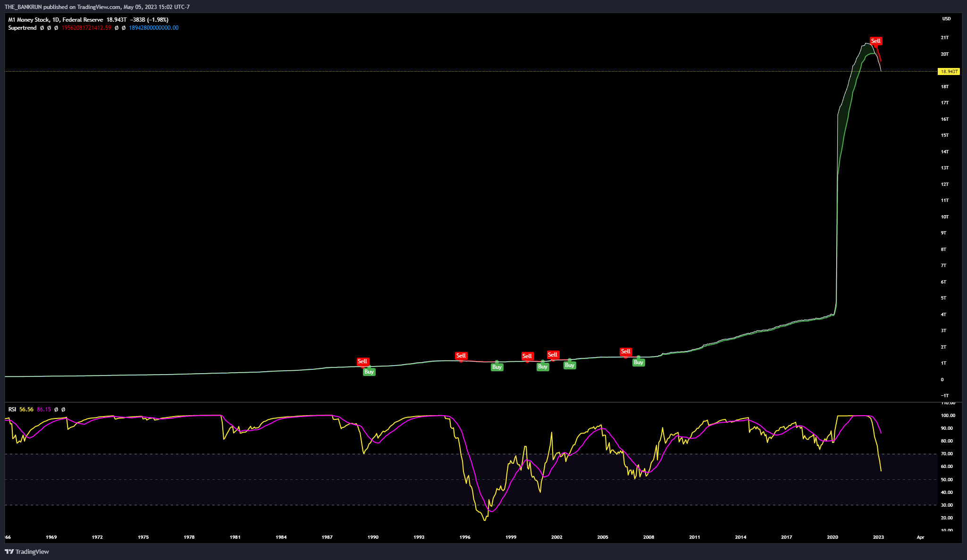Click the TradingView logo at bottom left
The width and height of the screenshot is (967, 560).
[27, 552]
